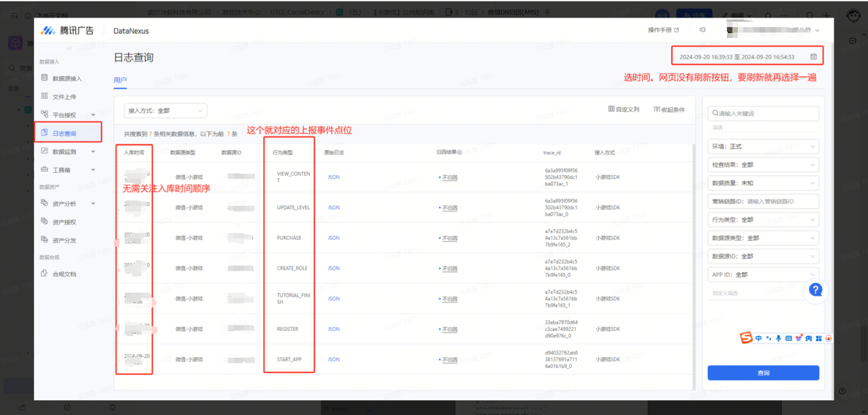
Task: Select 数据源接入 in the sidebar
Action: click(66, 79)
